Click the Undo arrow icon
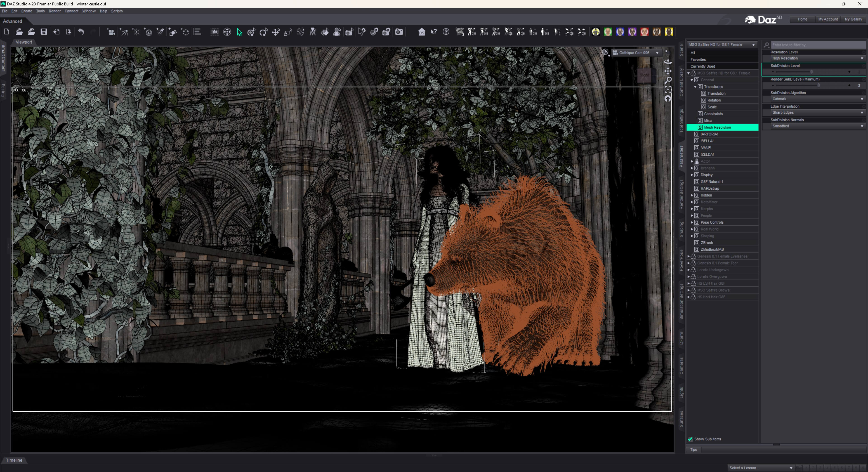868x472 pixels. tap(81, 32)
